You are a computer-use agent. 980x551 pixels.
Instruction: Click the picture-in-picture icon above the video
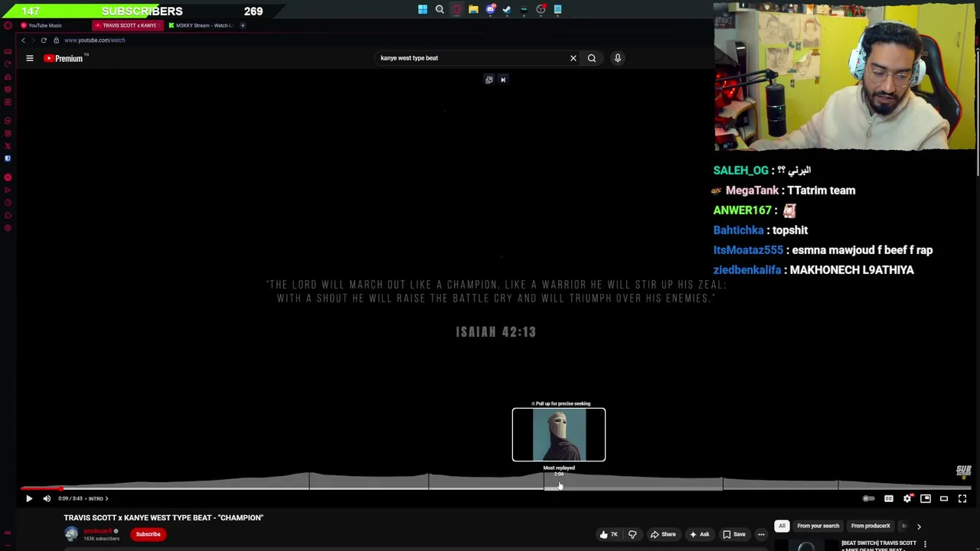pos(489,80)
